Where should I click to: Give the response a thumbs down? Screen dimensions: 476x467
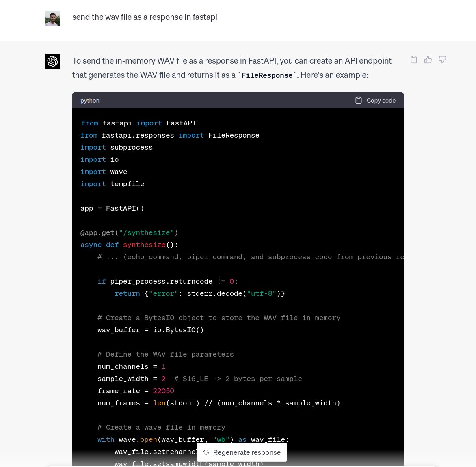point(442,60)
